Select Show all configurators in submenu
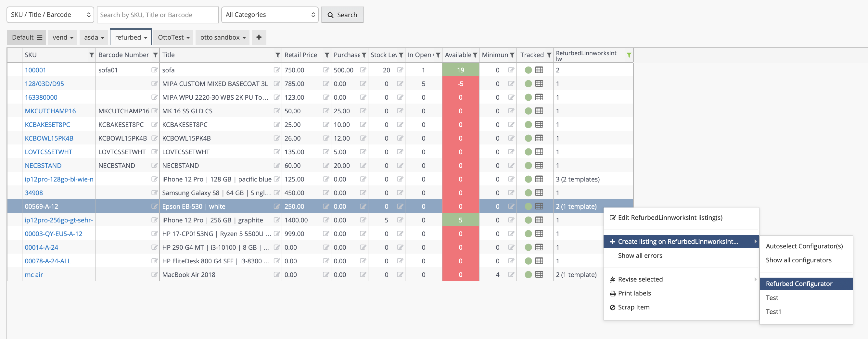Screen dimensions: 868x339 (x=806, y=260)
